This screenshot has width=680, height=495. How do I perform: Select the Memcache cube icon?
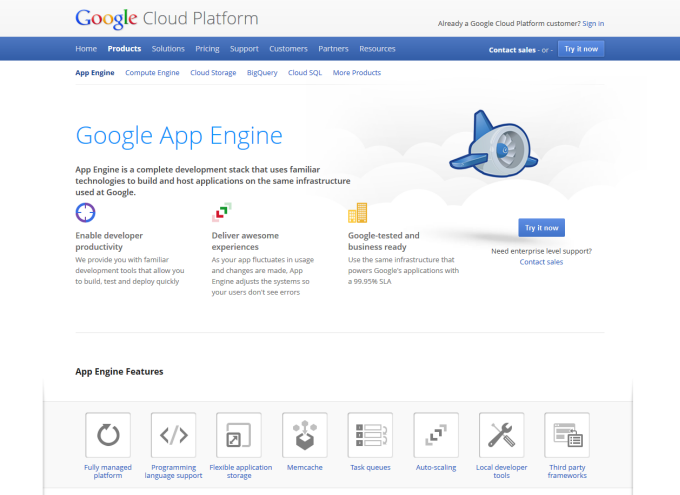pos(305,435)
